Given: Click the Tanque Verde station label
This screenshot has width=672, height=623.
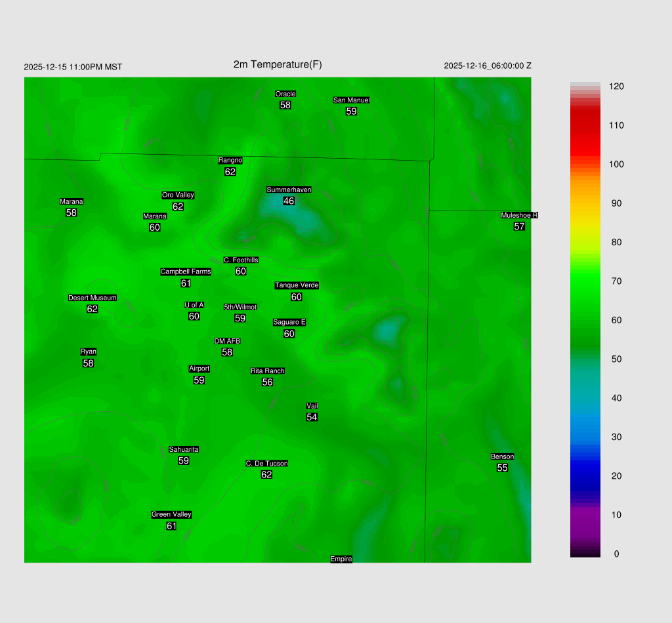Looking at the screenshot, I should 297,285.
